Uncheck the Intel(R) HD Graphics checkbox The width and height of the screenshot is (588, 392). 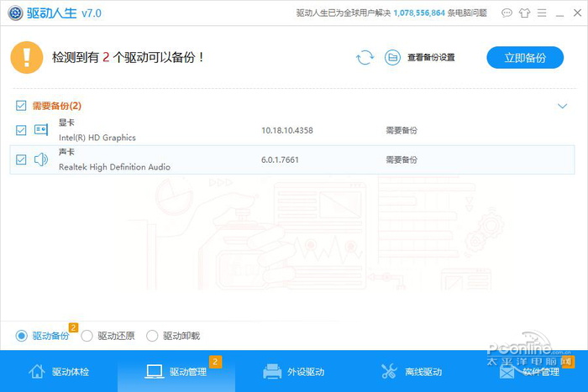pos(21,130)
